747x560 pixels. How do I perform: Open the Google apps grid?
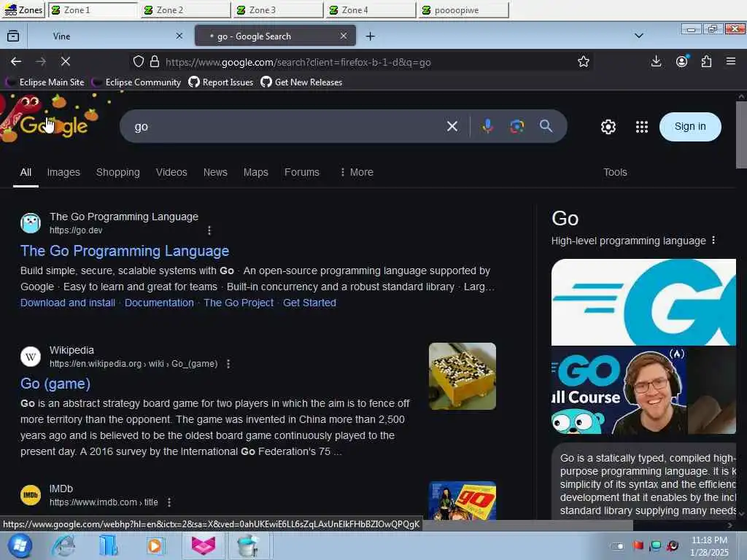(x=642, y=127)
